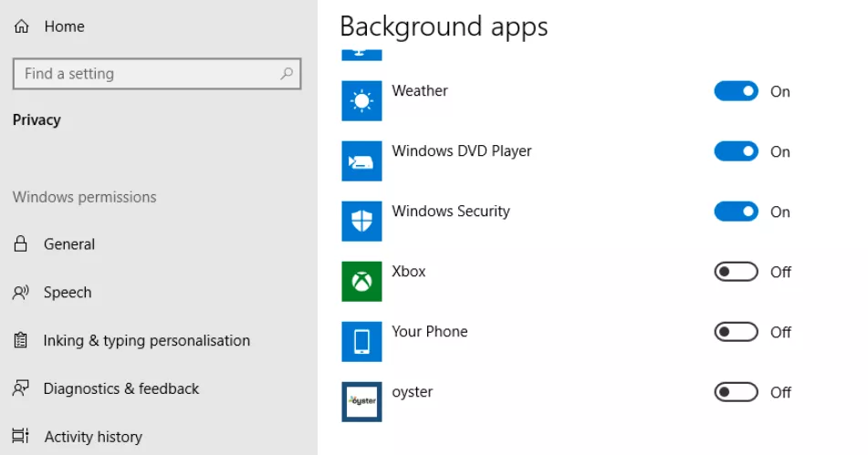Click the green Xbox app icon
The image size is (868, 455).
[361, 282]
